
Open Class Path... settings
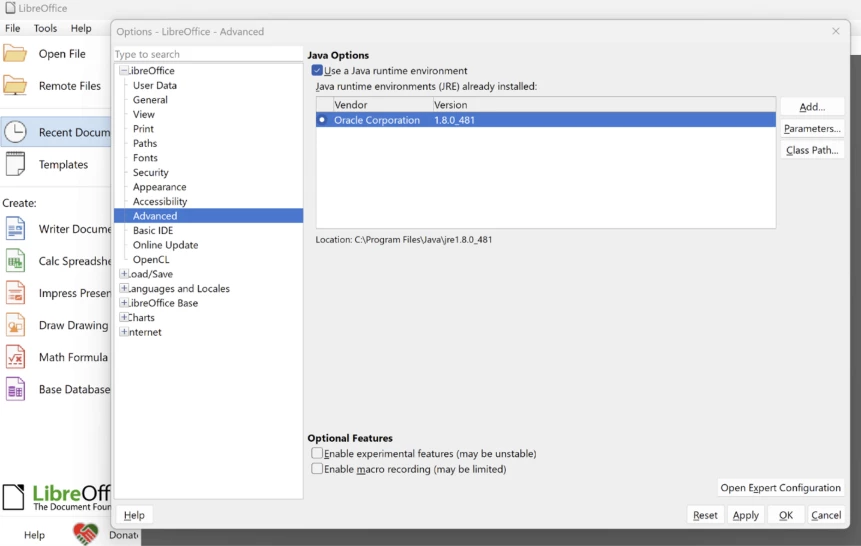pyautogui.click(x=812, y=150)
